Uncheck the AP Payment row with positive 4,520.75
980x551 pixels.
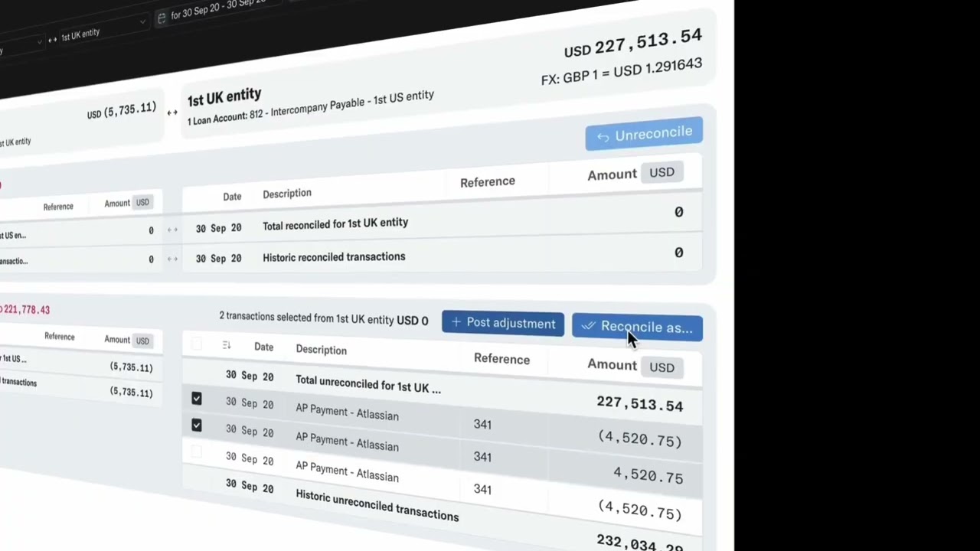click(x=197, y=425)
